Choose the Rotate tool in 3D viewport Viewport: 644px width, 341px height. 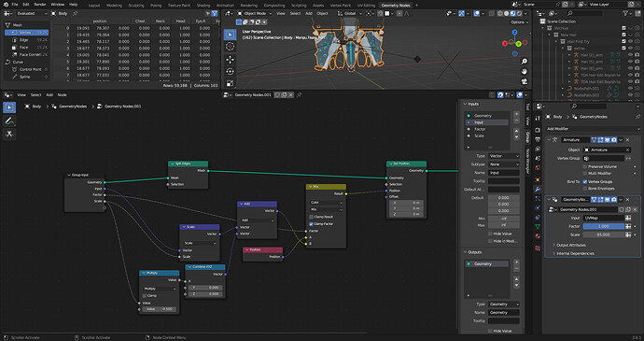click(x=230, y=71)
